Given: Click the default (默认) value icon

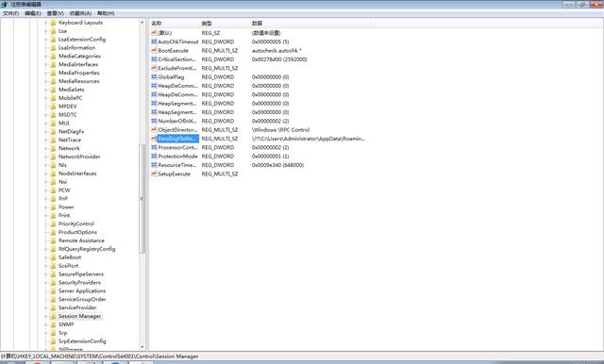Looking at the screenshot, I should click(154, 33).
